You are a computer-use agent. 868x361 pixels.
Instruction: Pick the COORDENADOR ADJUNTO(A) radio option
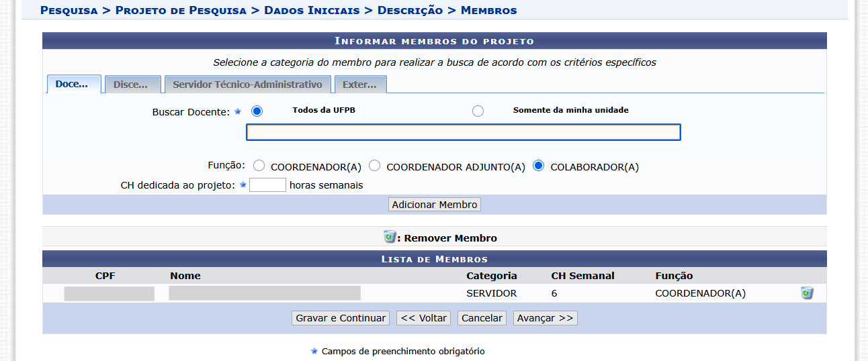click(375, 166)
